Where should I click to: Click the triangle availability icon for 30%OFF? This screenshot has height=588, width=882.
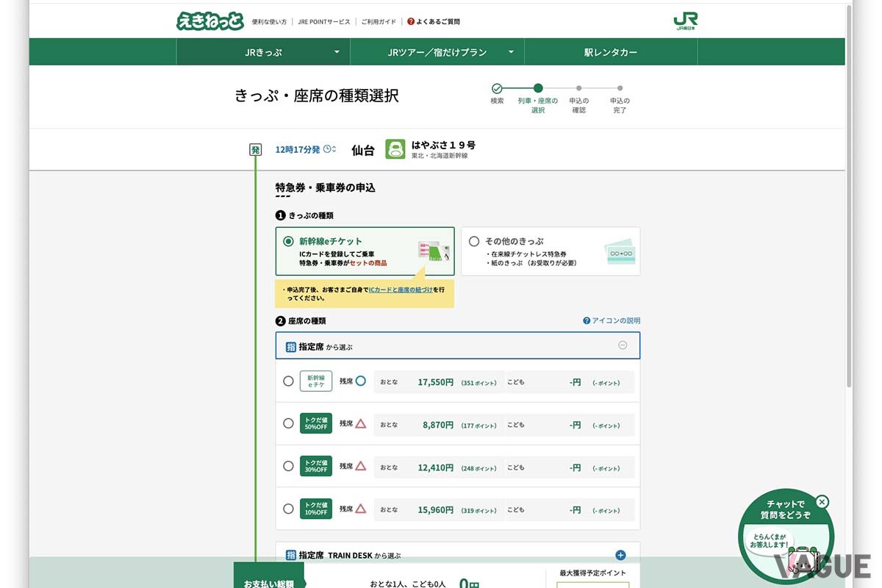(x=360, y=466)
